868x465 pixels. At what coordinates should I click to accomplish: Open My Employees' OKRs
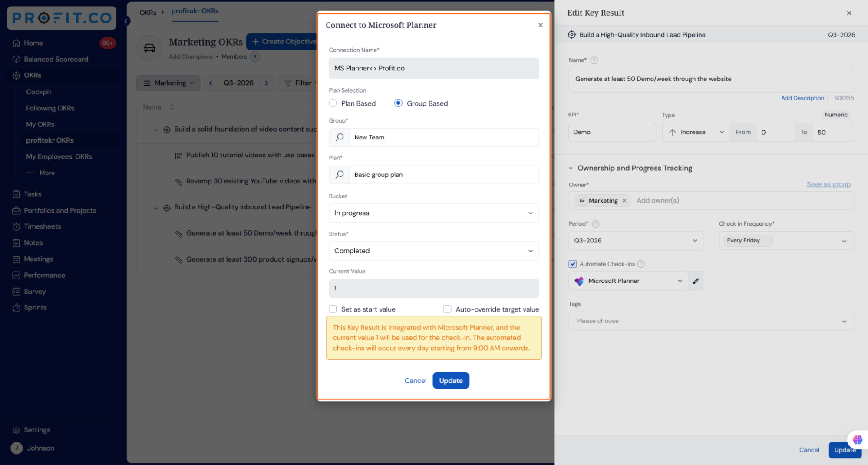point(59,156)
